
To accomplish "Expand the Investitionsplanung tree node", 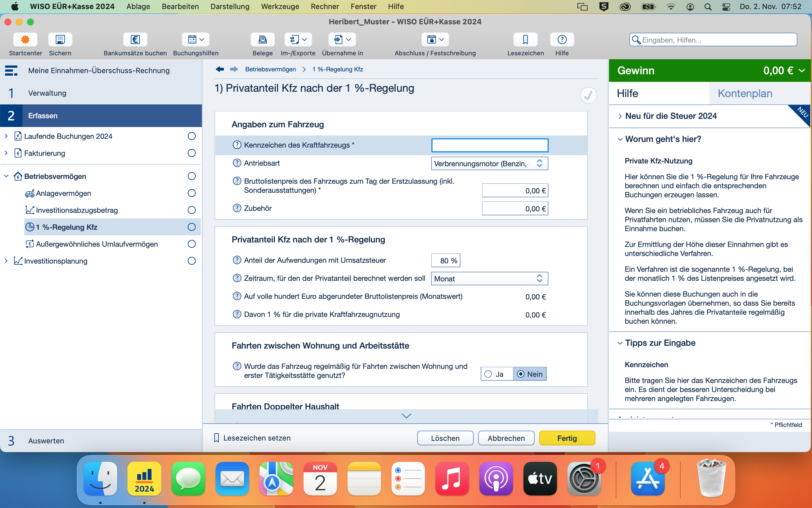I will pyautogui.click(x=6, y=261).
